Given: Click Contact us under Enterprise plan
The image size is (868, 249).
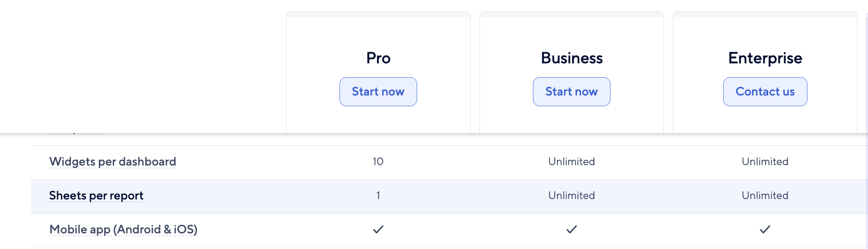Looking at the screenshot, I should tap(765, 91).
